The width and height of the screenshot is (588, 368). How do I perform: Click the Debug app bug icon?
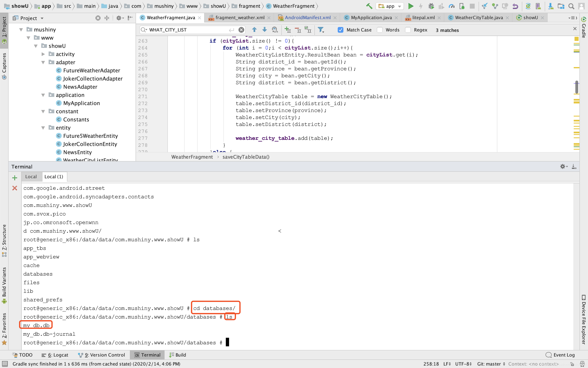click(431, 6)
